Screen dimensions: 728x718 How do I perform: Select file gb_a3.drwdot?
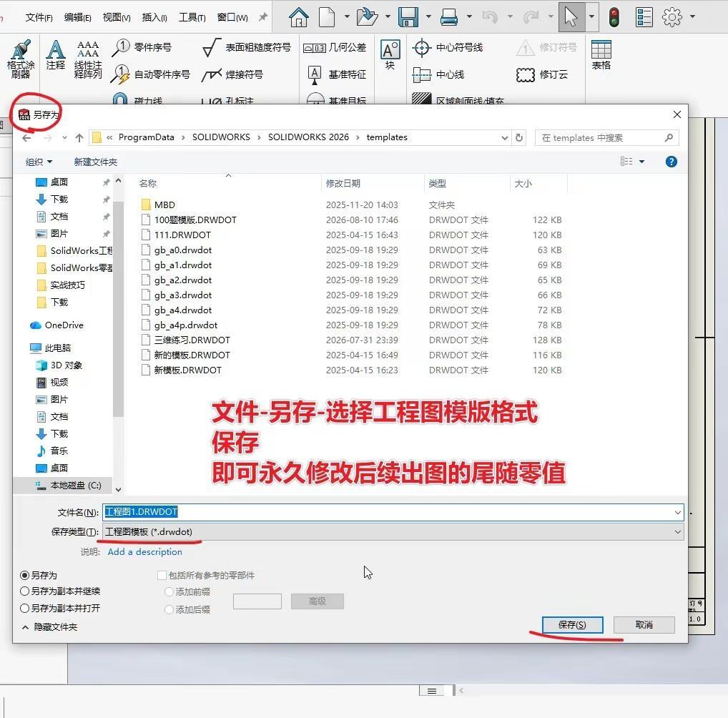[x=183, y=295]
